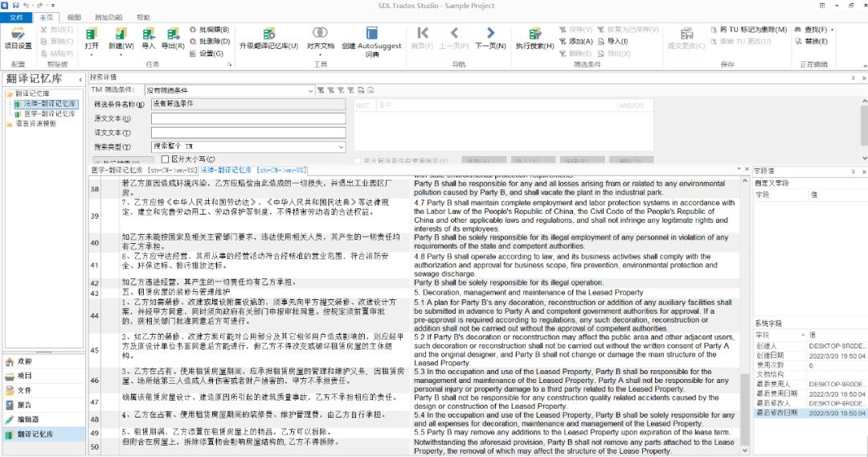Switch to the 附加功能 add-ins ribbon tab
The height and width of the screenshot is (457, 868).
(108, 18)
